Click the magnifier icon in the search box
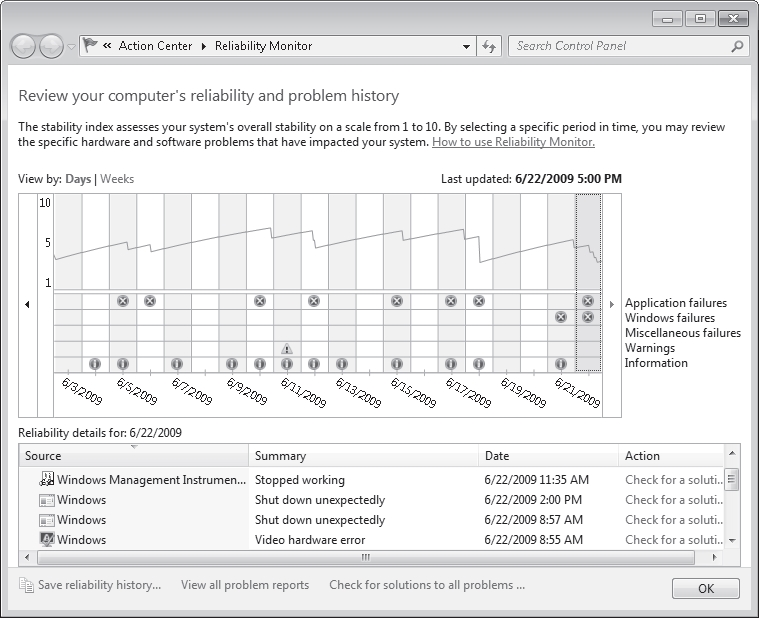 [737, 46]
